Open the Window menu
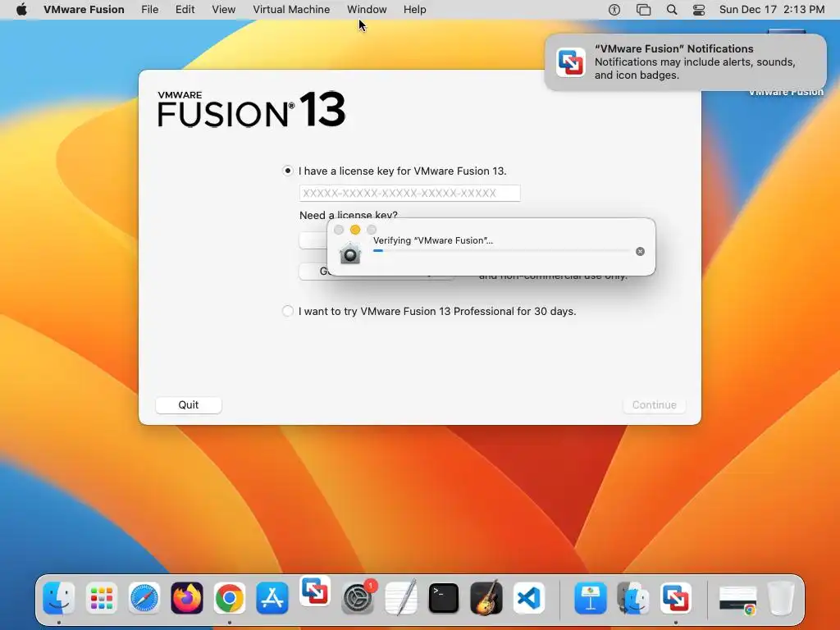The image size is (840, 630). (367, 10)
